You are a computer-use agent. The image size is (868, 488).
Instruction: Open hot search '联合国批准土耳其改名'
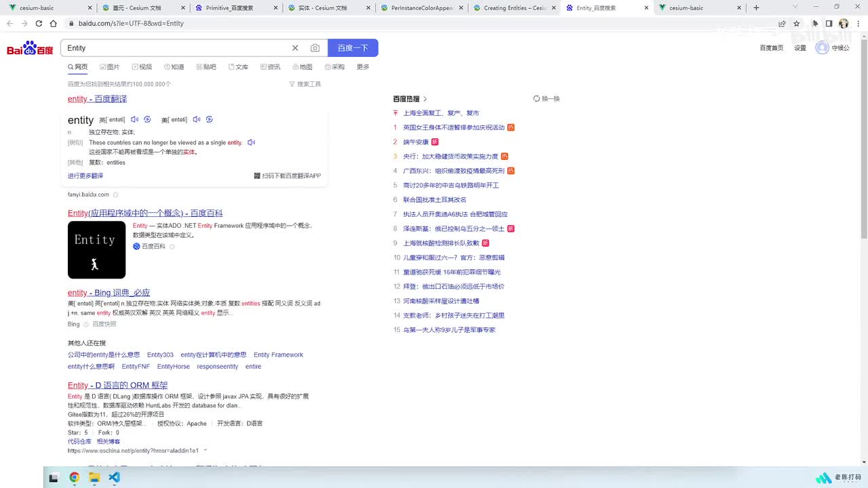coord(435,199)
